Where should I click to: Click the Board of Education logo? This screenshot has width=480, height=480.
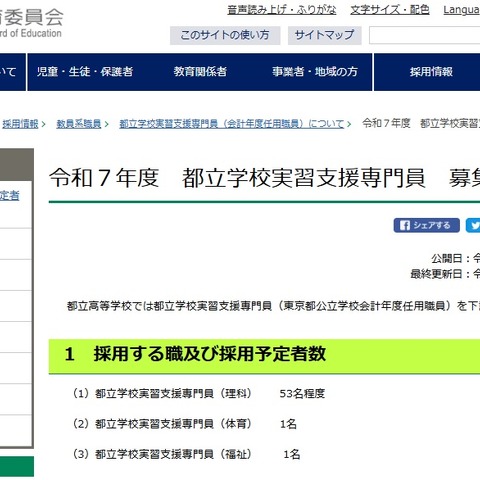pos(31,23)
